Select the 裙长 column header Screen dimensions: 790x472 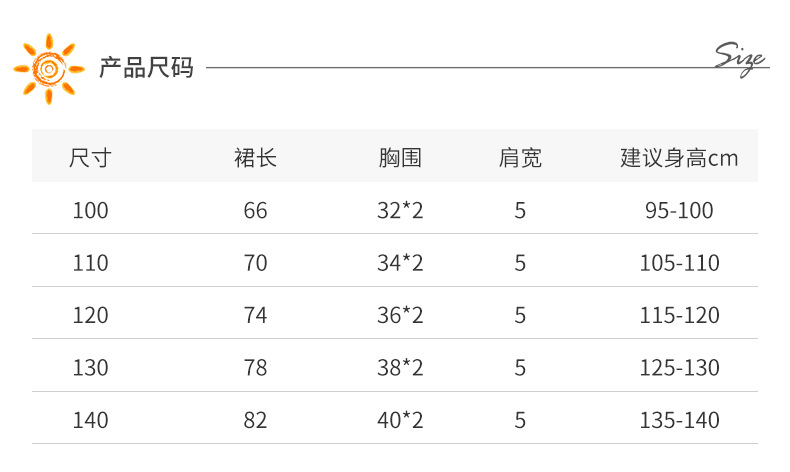click(255, 157)
